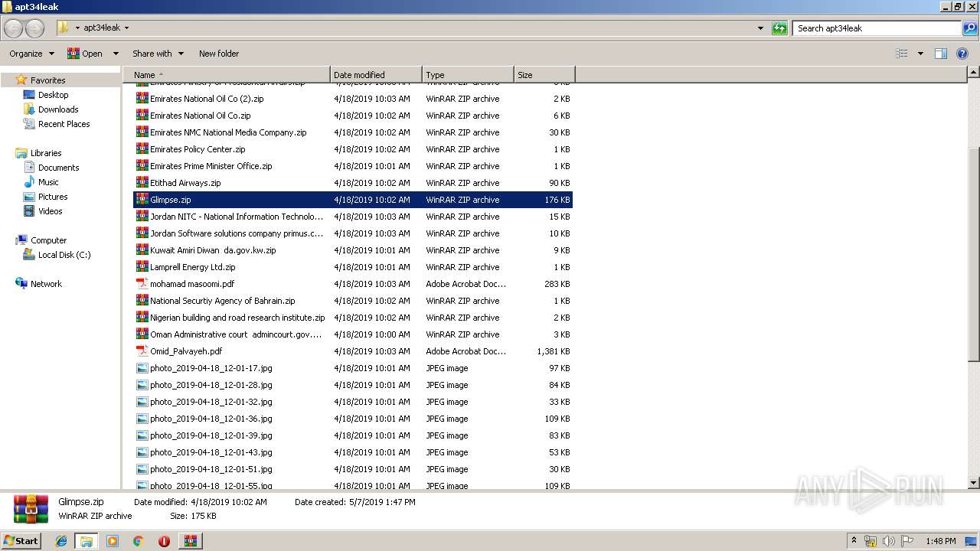Expand the Open dropdown arrow
This screenshot has width=980, height=551.
[116, 54]
